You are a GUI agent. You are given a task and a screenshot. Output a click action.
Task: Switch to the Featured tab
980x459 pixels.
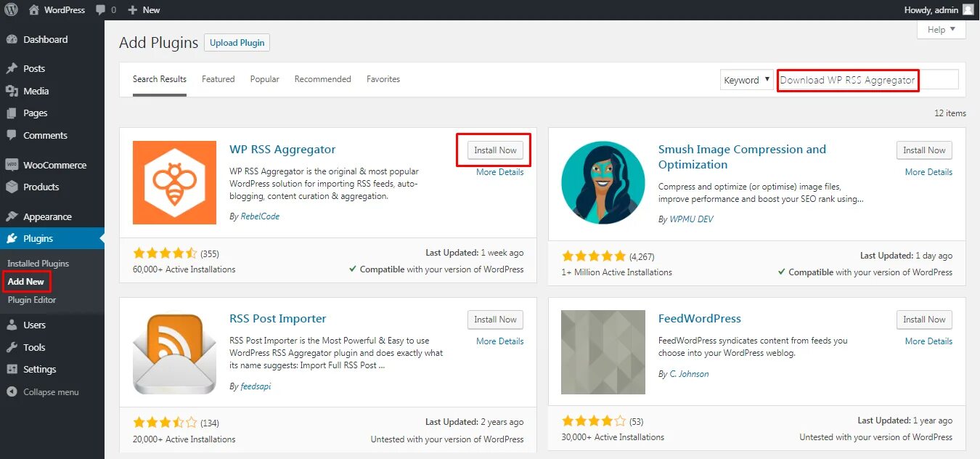[x=219, y=79]
